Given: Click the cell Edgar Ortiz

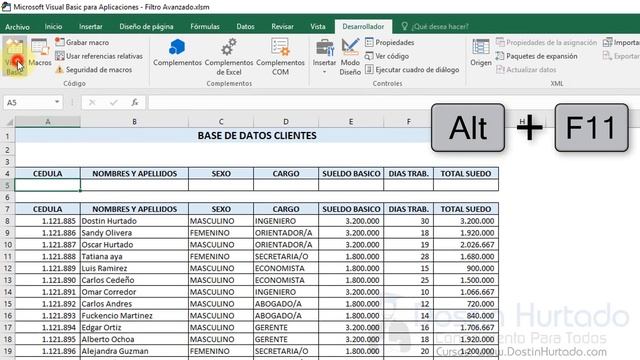Looking at the screenshot, I should (134, 327).
